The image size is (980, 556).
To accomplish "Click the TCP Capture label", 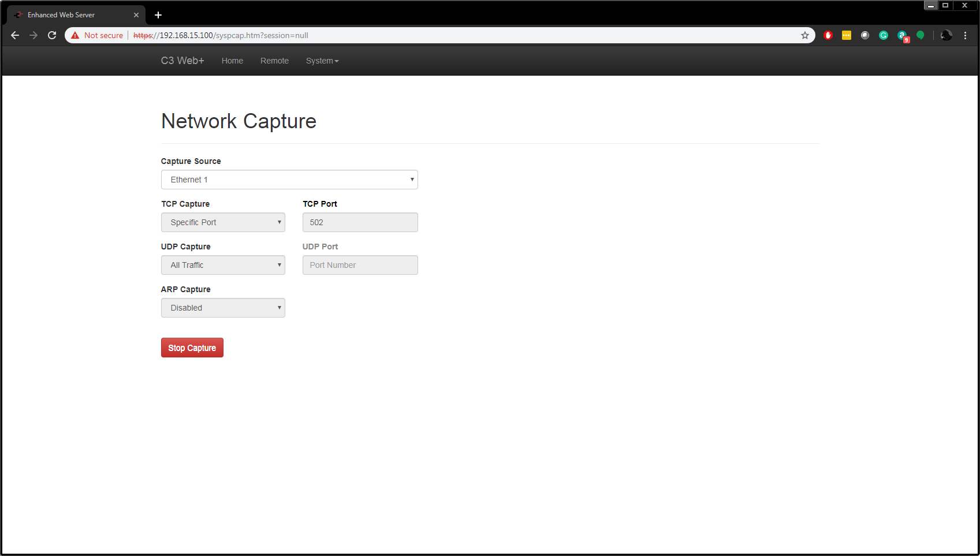I will [x=185, y=204].
